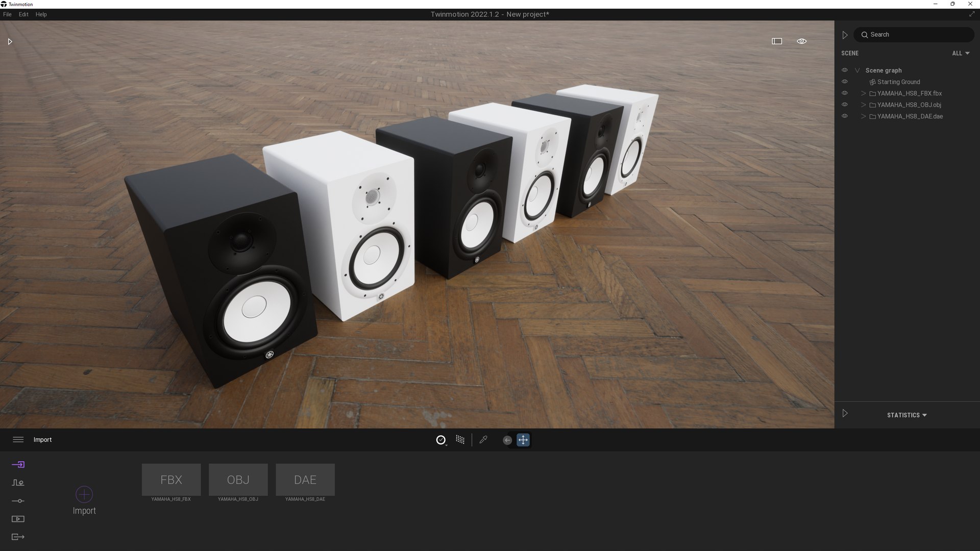Select the translate move gizmo tool

point(523,440)
